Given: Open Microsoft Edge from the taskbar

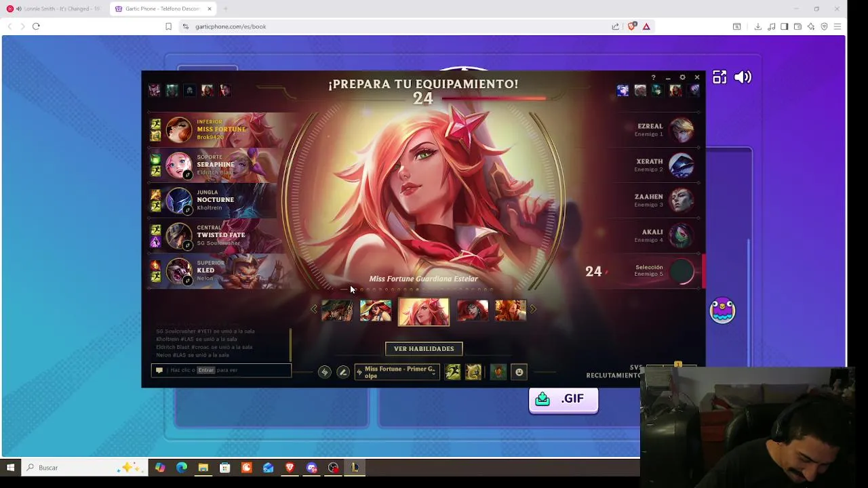Looking at the screenshot, I should coord(181,468).
